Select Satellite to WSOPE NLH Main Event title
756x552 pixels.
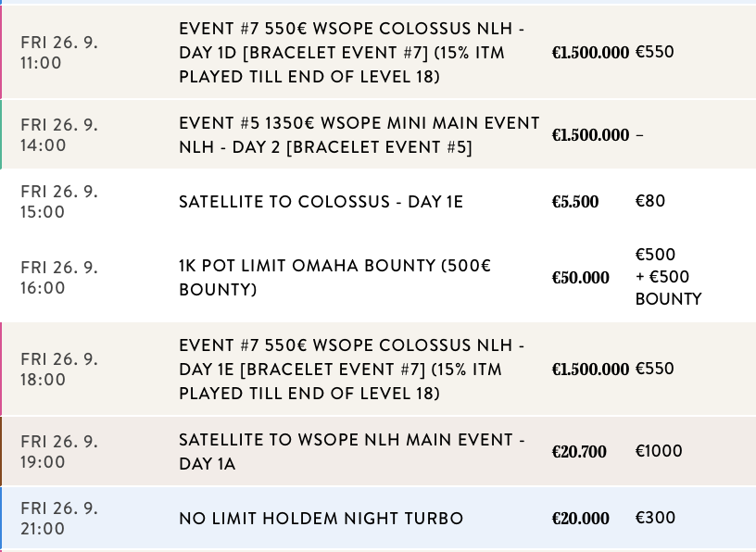pos(352,452)
